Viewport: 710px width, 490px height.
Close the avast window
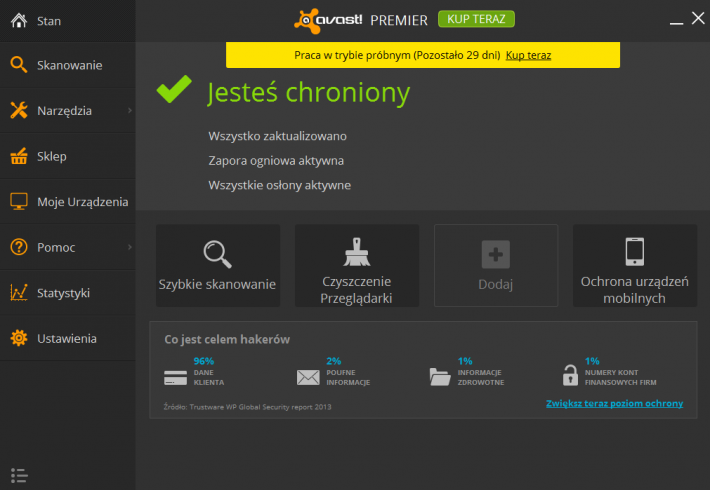click(698, 18)
